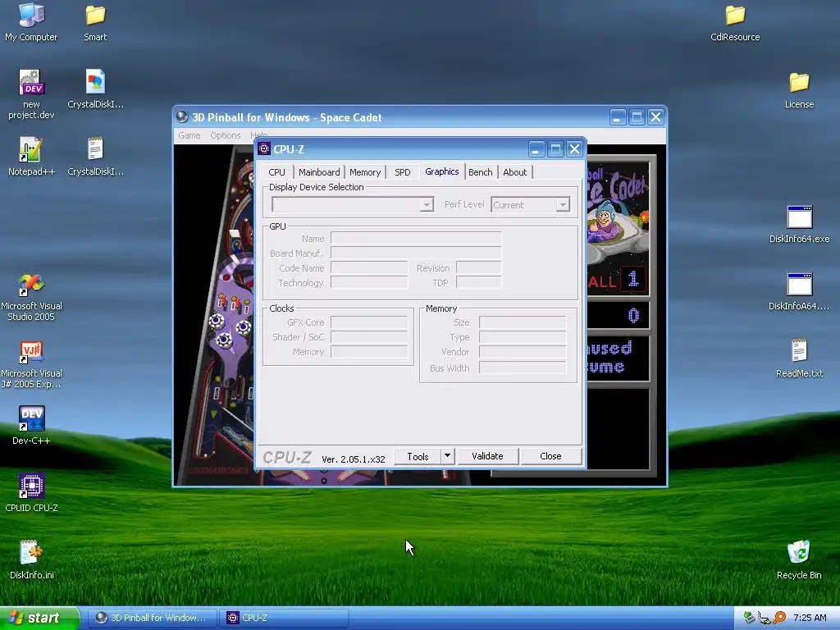The image size is (840, 630).
Task: Click the Ver. 2.05.1.x32 version text
Action: pos(353,459)
